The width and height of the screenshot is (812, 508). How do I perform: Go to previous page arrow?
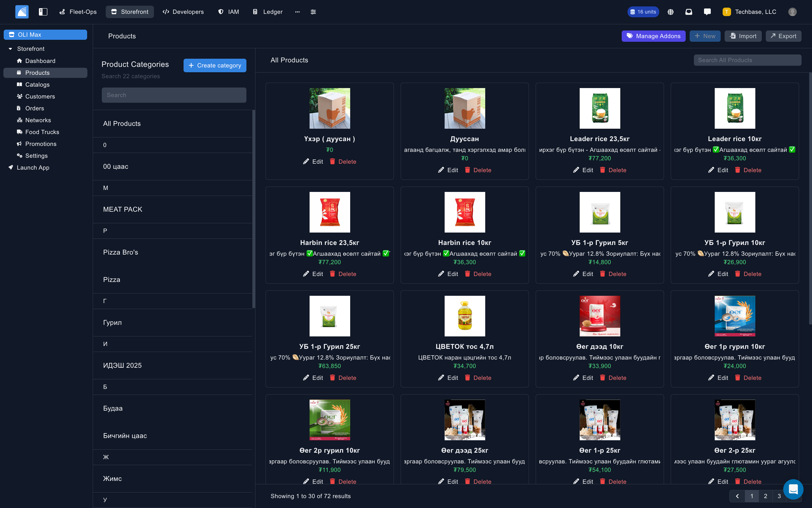tap(737, 496)
